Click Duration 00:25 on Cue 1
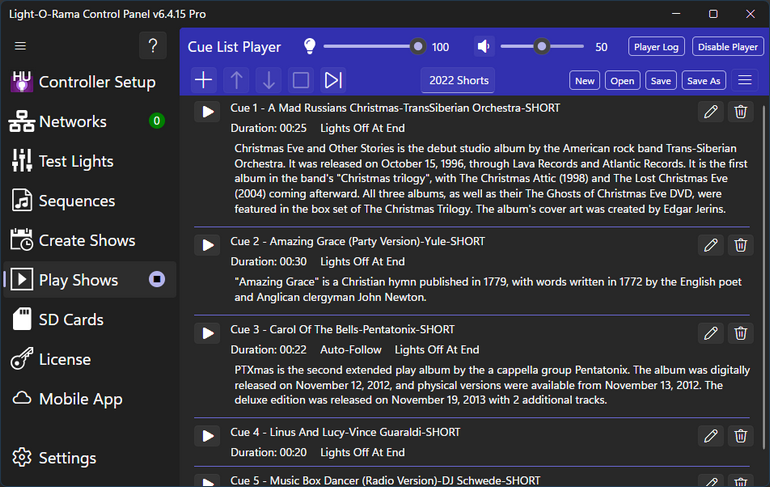The image size is (770, 487). (269, 128)
